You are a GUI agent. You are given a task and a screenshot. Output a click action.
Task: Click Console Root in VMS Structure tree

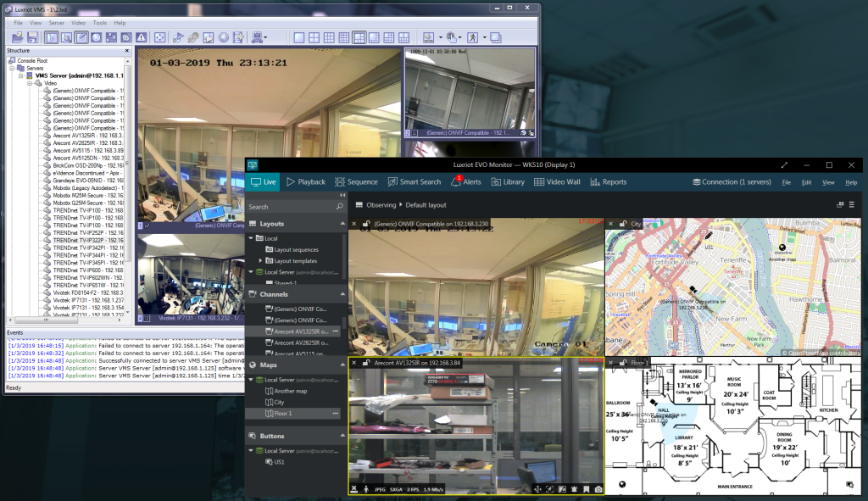[32, 61]
